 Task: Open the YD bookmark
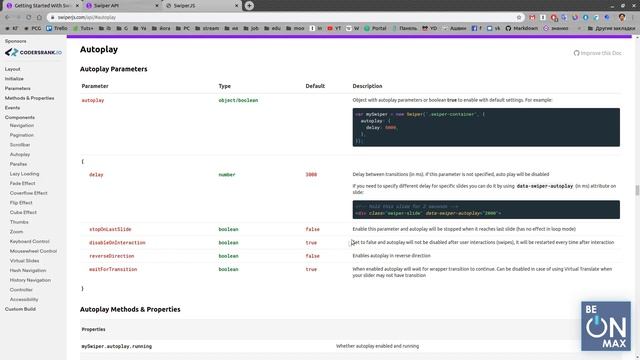point(429,28)
